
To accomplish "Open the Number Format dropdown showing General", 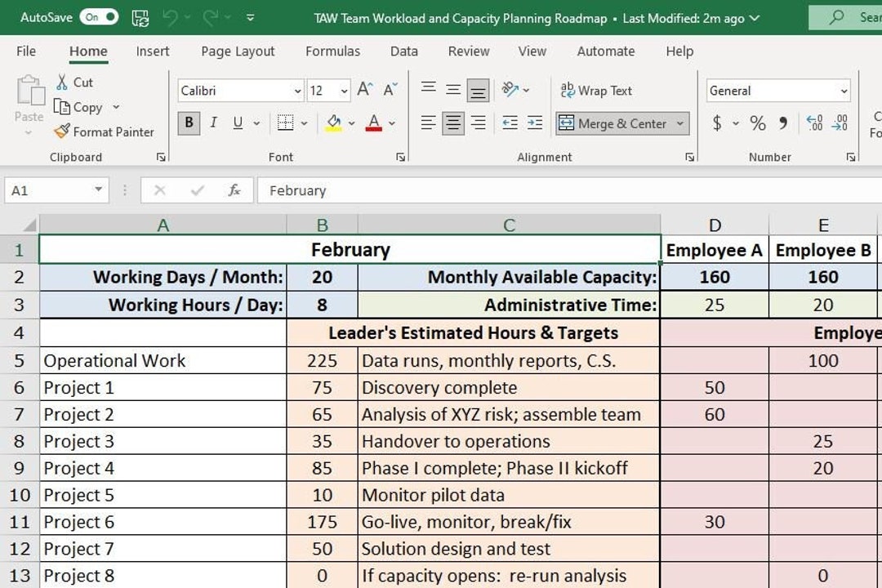I will click(841, 90).
